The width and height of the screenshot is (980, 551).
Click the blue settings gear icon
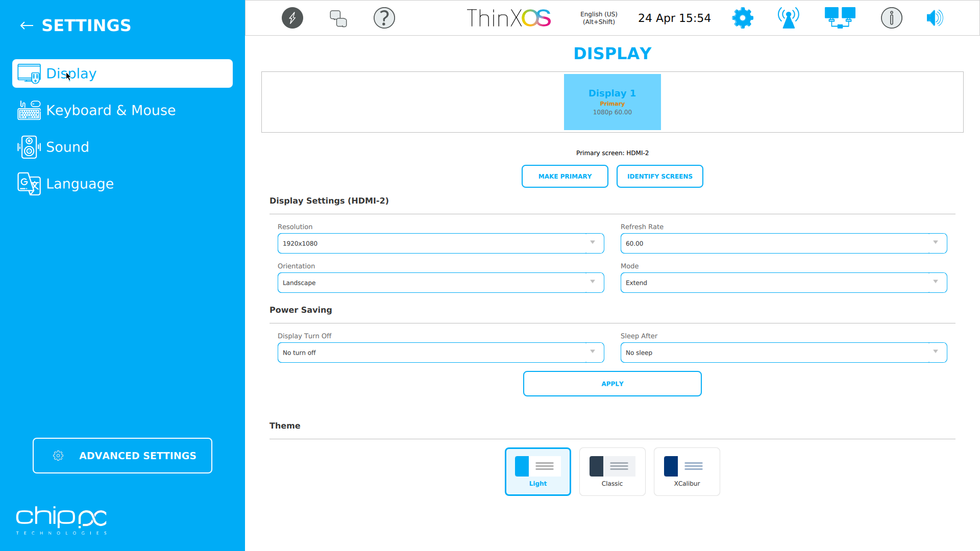pos(743,18)
